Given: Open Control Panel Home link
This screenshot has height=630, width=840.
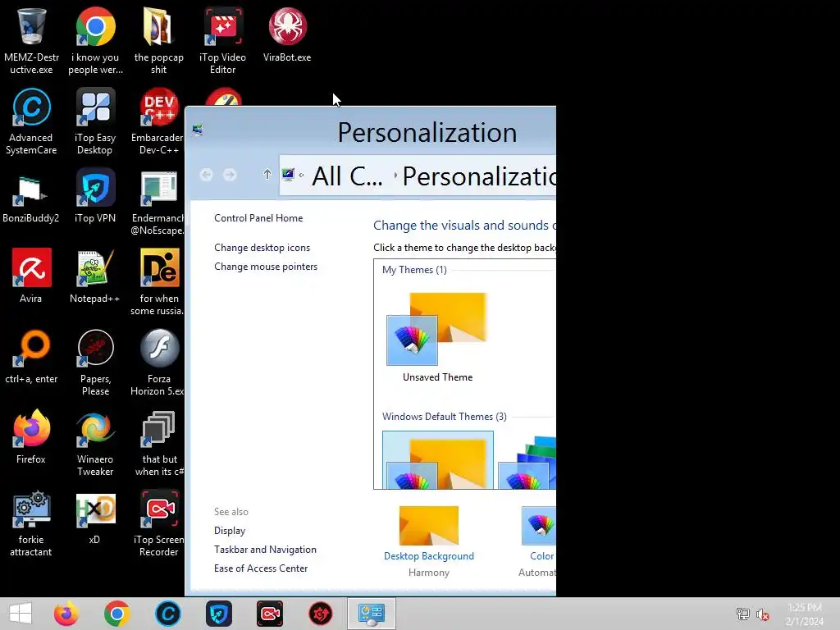Looking at the screenshot, I should coord(258,218).
